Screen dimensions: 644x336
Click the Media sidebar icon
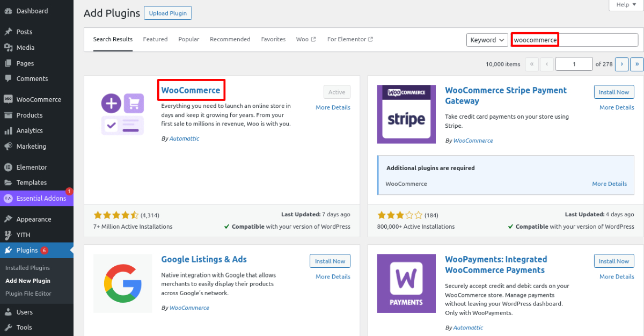pos(8,47)
